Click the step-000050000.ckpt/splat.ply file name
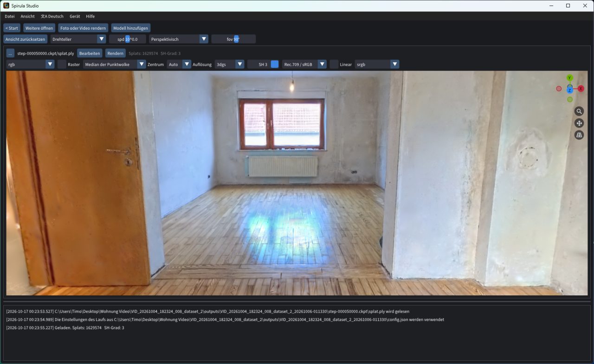The image size is (594, 364). pyautogui.click(x=45, y=53)
